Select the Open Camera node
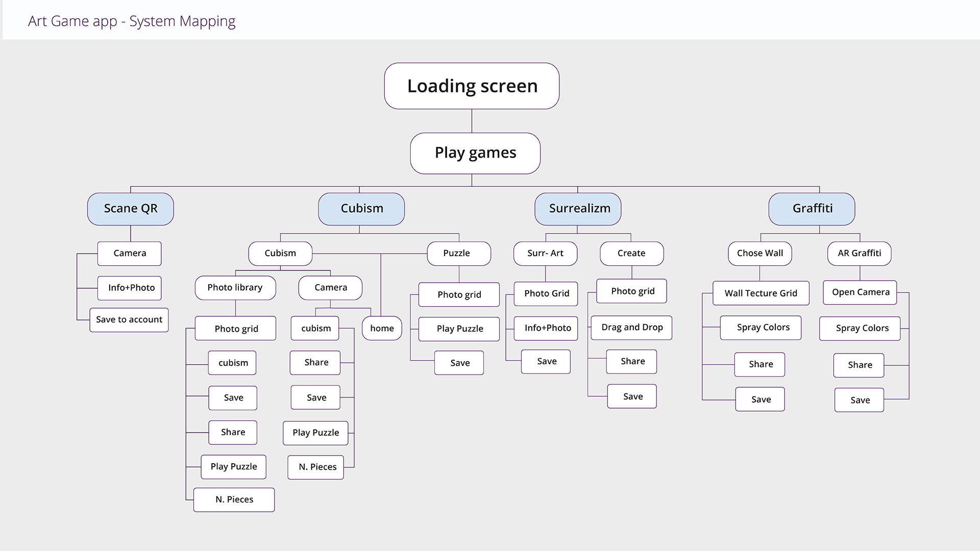The image size is (980, 551). tap(860, 293)
